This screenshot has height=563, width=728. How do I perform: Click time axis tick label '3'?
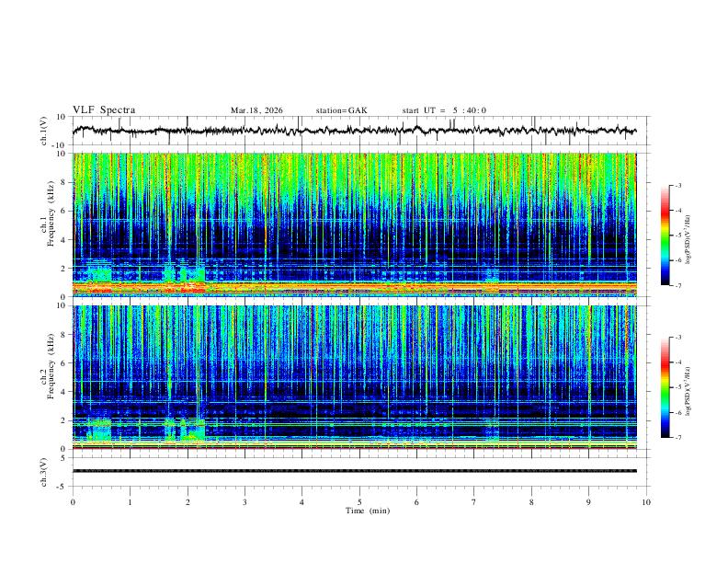click(245, 502)
